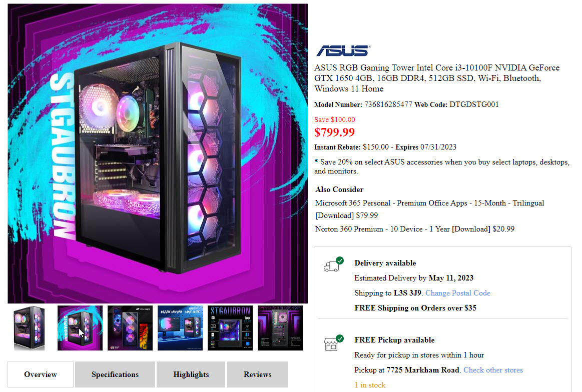Select the third thumbnail with flame case
The width and height of the screenshot is (582, 392).
tap(130, 328)
